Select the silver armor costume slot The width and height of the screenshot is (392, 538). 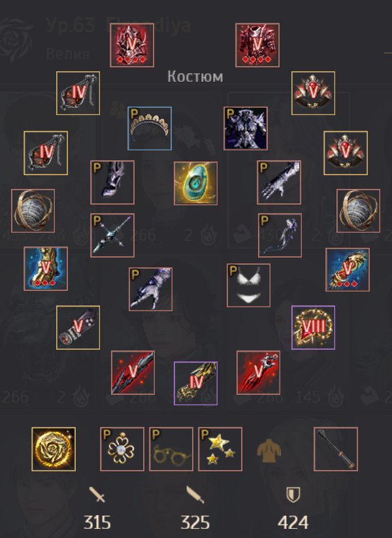click(x=246, y=128)
